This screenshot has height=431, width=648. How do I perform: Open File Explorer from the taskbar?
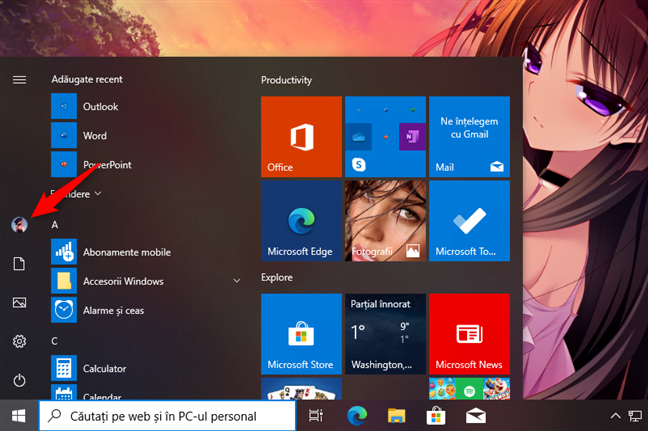coord(396,416)
